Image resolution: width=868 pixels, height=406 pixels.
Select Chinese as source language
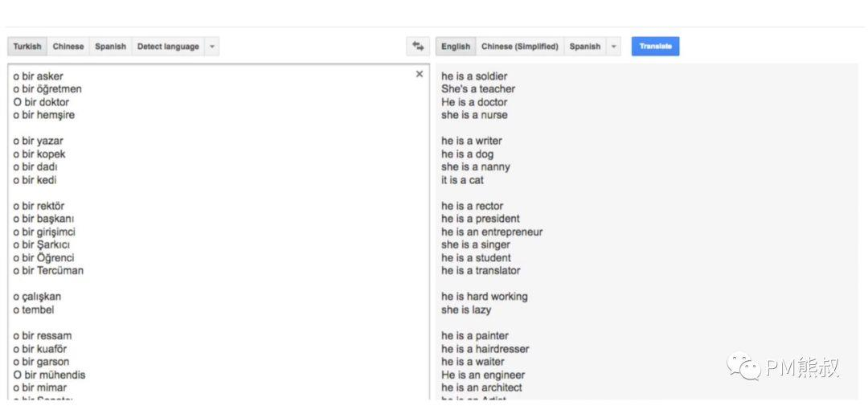(x=68, y=47)
